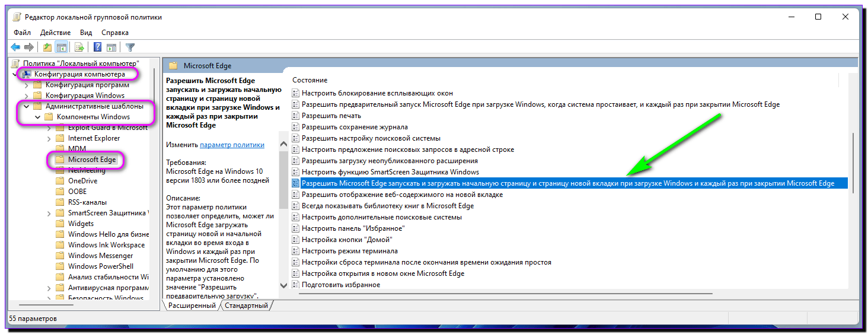Viewport: 868px width, 334px height.
Task: Expand the 'Exploit Guard в Microsoft' node
Action: pyautogui.click(x=49, y=128)
